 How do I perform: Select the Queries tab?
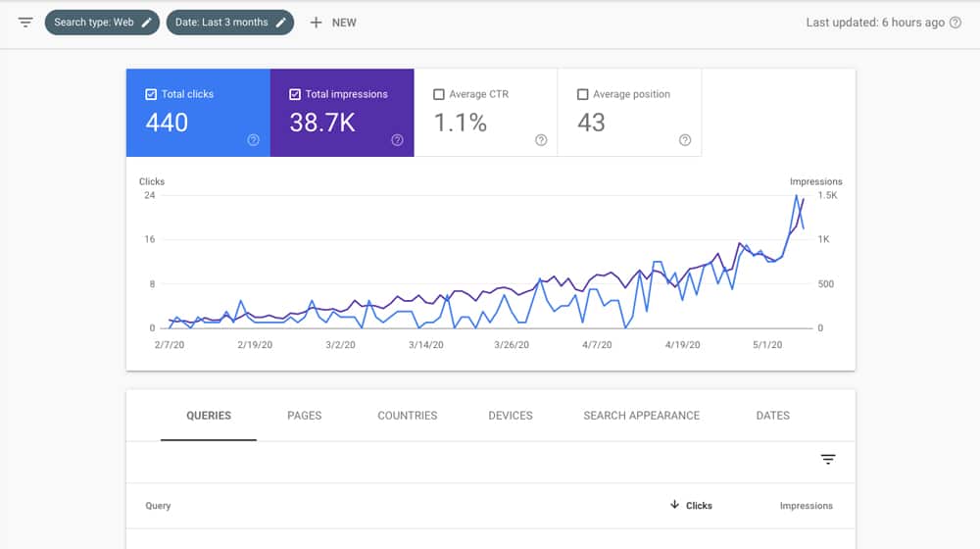[x=209, y=416]
